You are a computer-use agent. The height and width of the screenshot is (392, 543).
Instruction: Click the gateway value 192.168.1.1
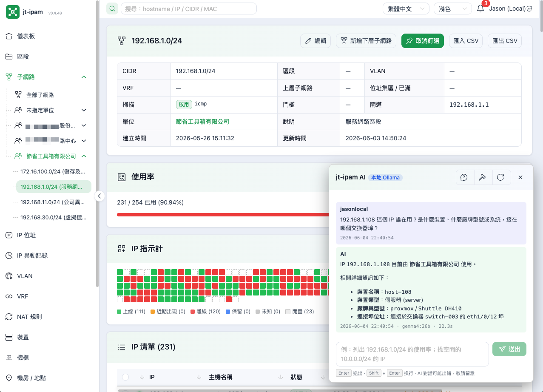point(469,105)
